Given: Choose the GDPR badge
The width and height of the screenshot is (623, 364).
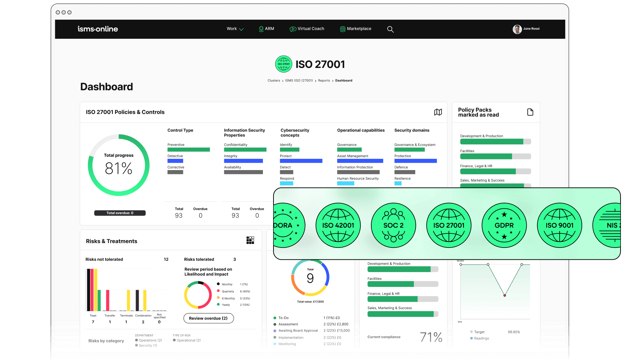Looking at the screenshot, I should [504, 225].
